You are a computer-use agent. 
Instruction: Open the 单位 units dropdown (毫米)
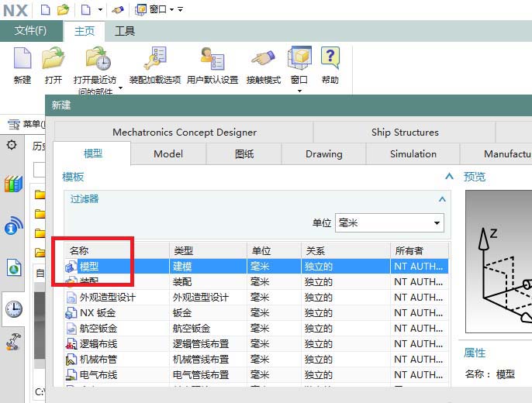click(x=389, y=222)
